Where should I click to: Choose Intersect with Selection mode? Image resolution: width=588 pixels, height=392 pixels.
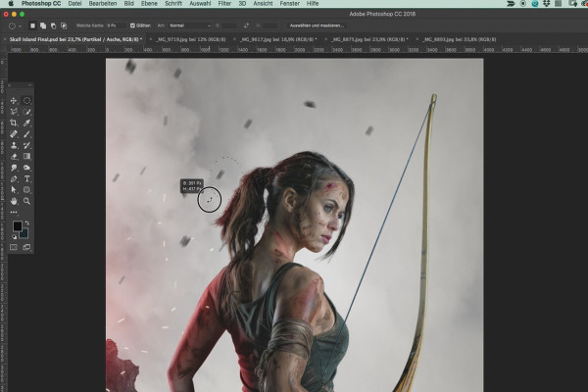[x=64, y=25]
